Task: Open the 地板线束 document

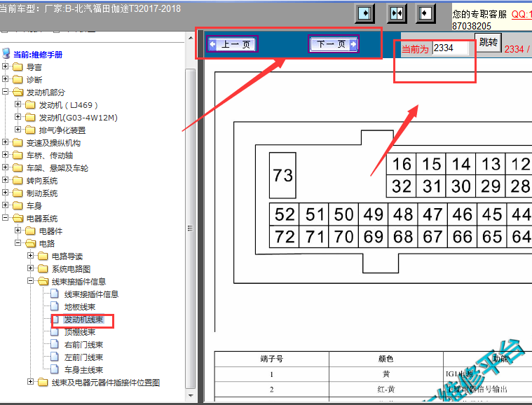Action: (80, 307)
